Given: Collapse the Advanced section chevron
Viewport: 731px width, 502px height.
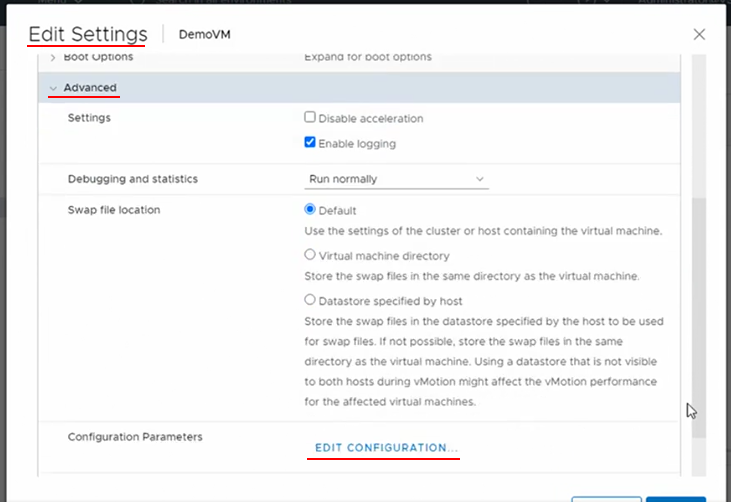Looking at the screenshot, I should (x=53, y=88).
